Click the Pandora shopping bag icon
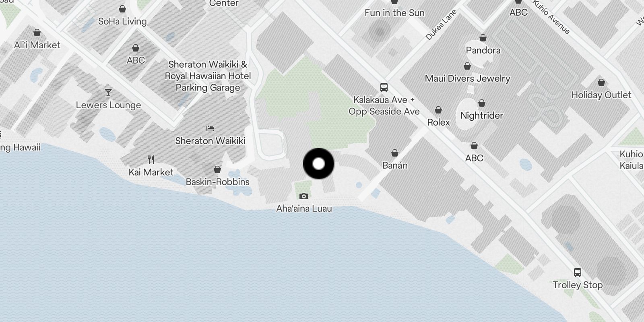 tap(483, 38)
